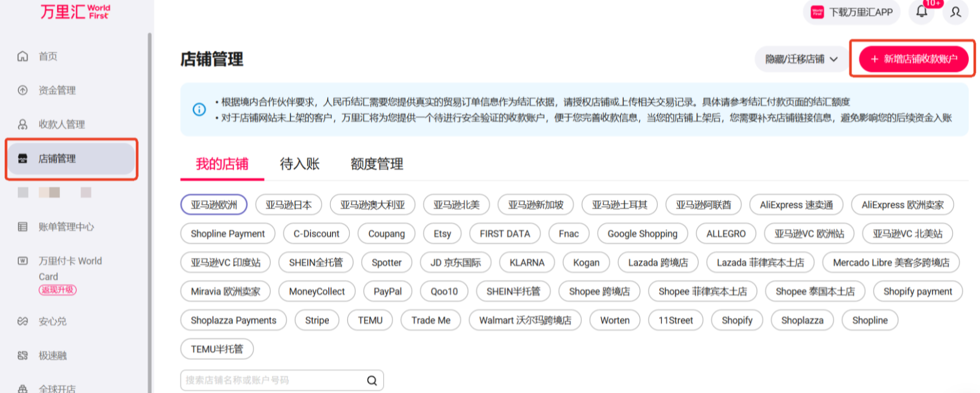Expand the 隐藏/迁移店铺 dropdown
The image size is (980, 393).
coord(801,59)
